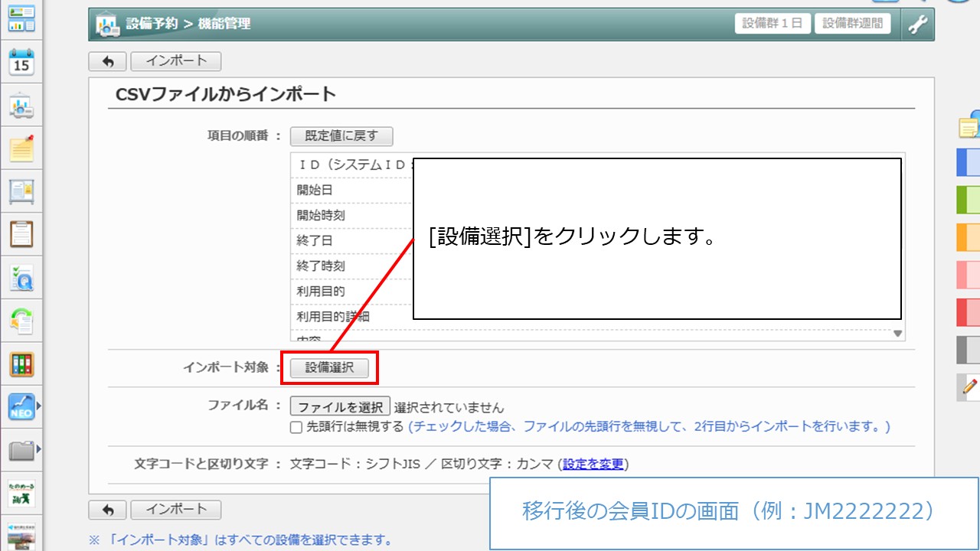Click ファイルを選択 to choose a file
Screen dimensions: 980x551
(x=340, y=406)
